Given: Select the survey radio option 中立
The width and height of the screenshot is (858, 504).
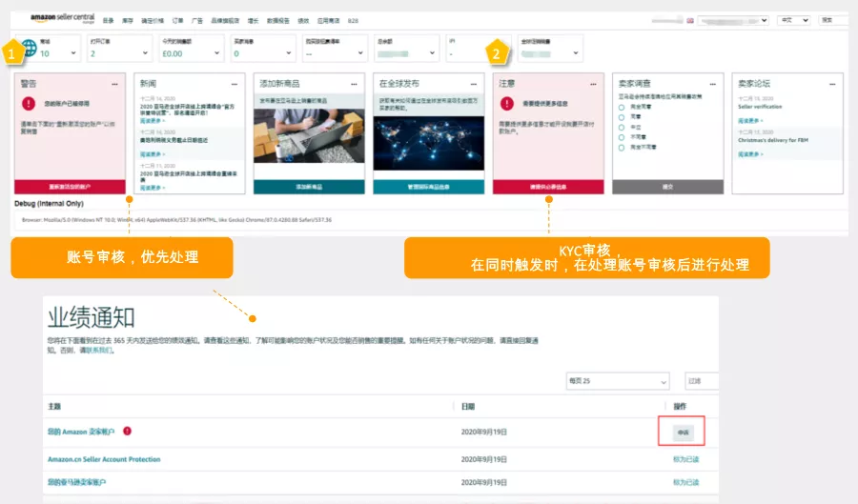Looking at the screenshot, I should (x=622, y=128).
